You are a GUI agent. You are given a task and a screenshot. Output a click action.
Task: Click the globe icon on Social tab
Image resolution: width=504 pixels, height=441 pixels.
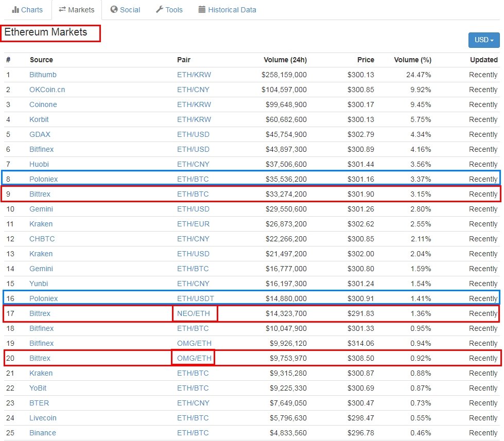(x=114, y=10)
